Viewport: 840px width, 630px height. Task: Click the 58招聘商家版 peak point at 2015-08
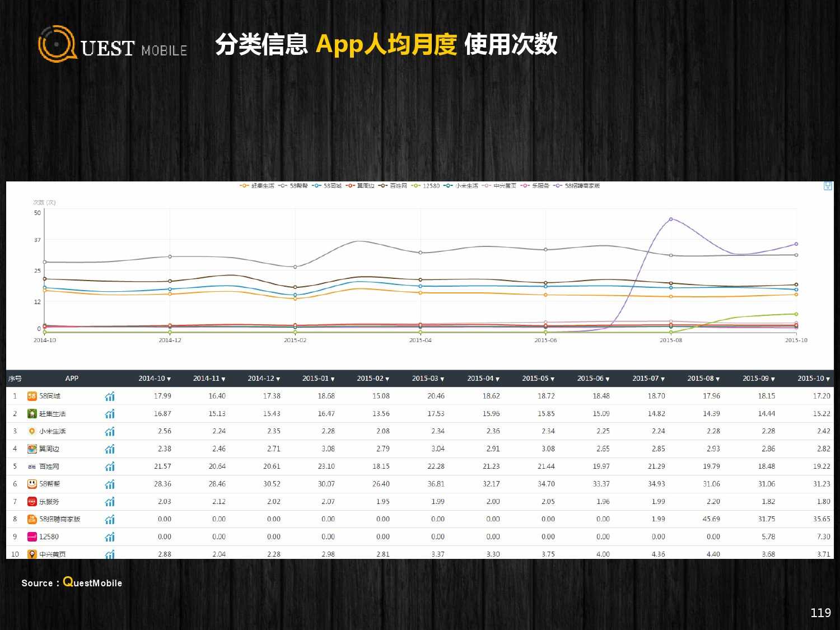tap(671, 219)
